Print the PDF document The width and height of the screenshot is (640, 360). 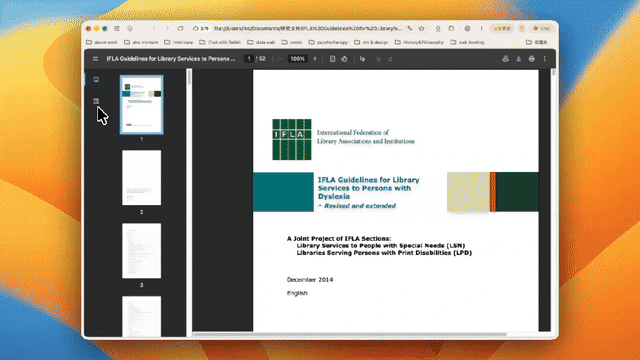(x=531, y=59)
